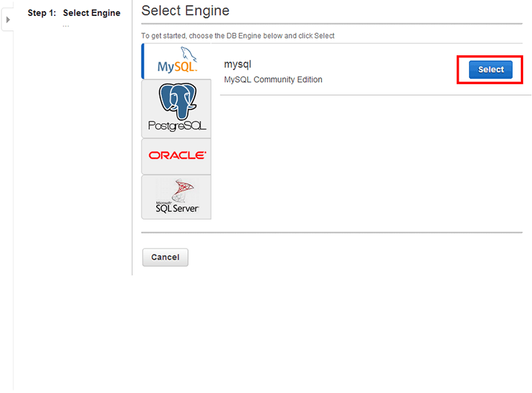Choose the Microsoft SQL Server engine tab
This screenshot has width=532, height=393.
(177, 197)
